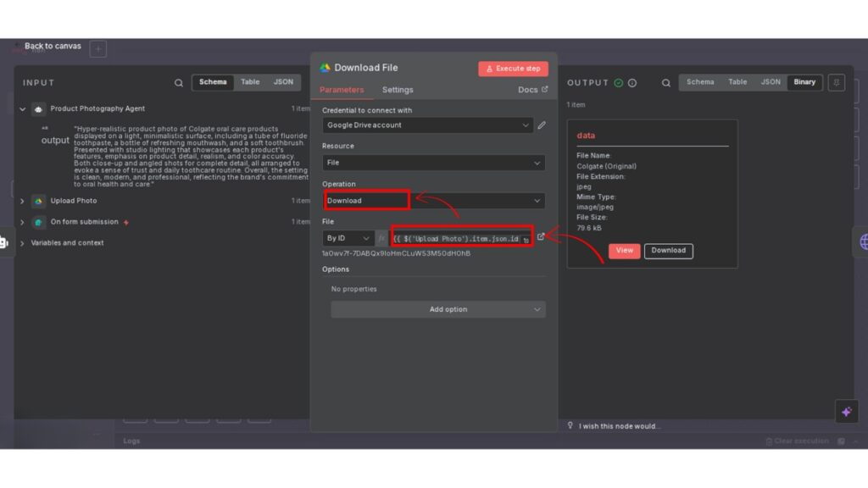Click the red Execute step button
868x488 pixels.
pyautogui.click(x=513, y=69)
